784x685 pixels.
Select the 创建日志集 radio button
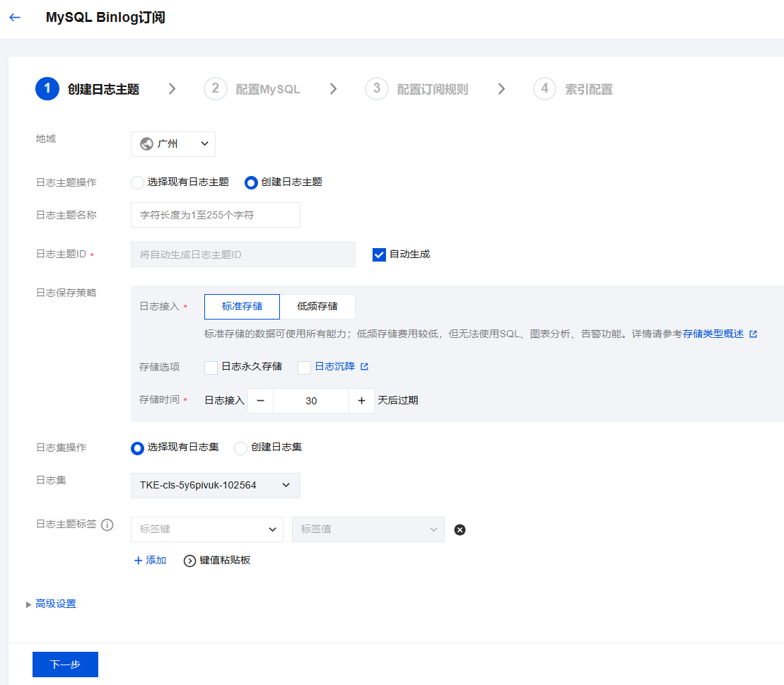[240, 448]
